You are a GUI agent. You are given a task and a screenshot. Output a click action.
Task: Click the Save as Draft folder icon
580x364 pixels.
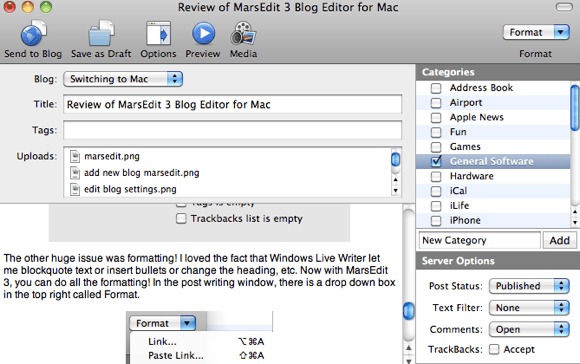(101, 33)
